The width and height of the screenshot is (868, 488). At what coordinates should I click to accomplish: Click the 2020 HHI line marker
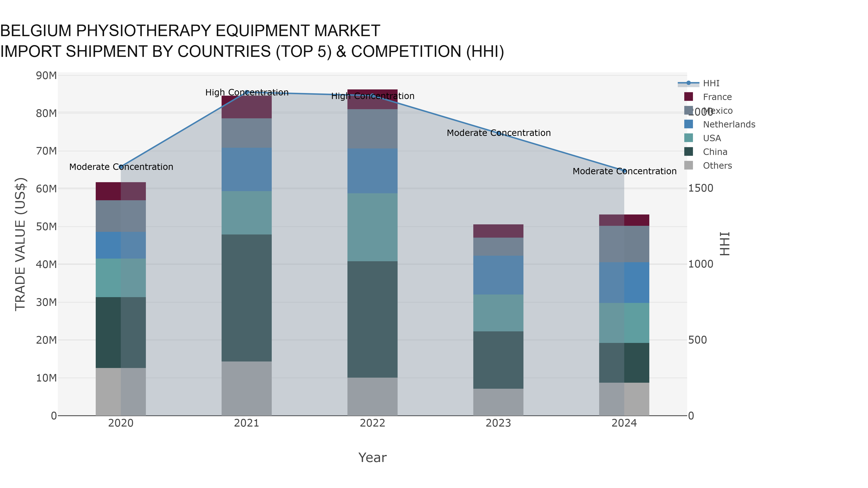pos(121,167)
